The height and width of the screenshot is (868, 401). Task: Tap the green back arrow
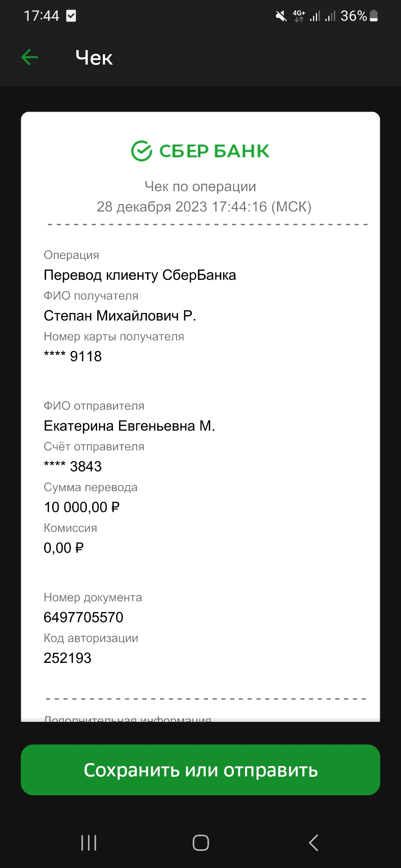(30, 57)
